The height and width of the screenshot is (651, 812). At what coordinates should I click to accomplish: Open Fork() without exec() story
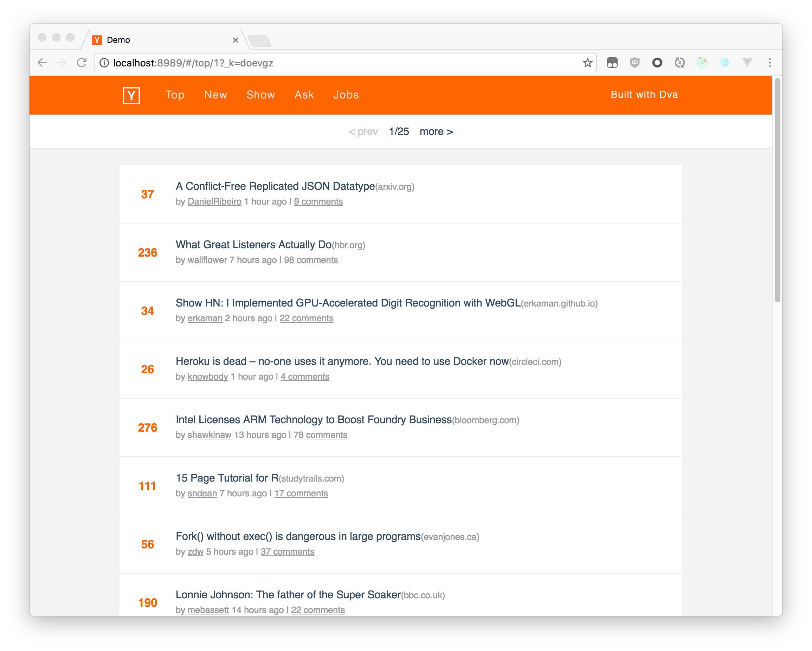[298, 536]
